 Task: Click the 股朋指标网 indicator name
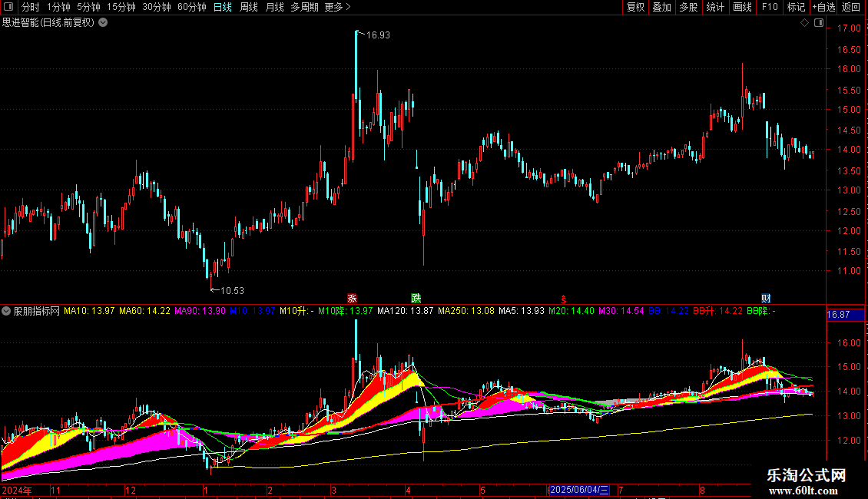point(37,311)
